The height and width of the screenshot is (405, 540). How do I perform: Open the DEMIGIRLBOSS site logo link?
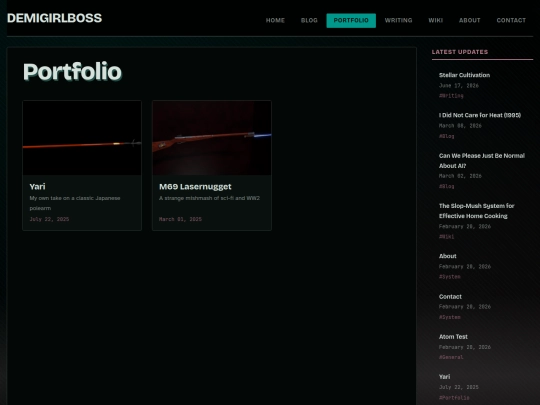[x=54, y=18]
